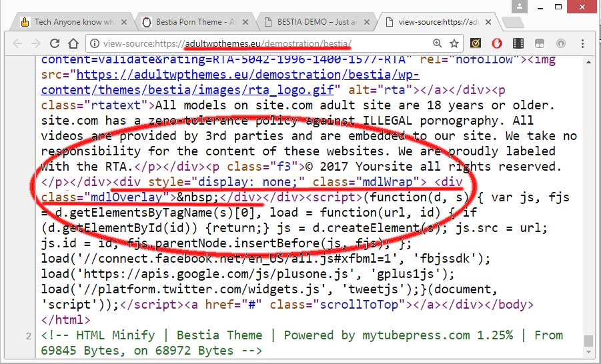Click the 'scrollToTop' class value
Viewport: 601px width, 364px height.
[359, 304]
